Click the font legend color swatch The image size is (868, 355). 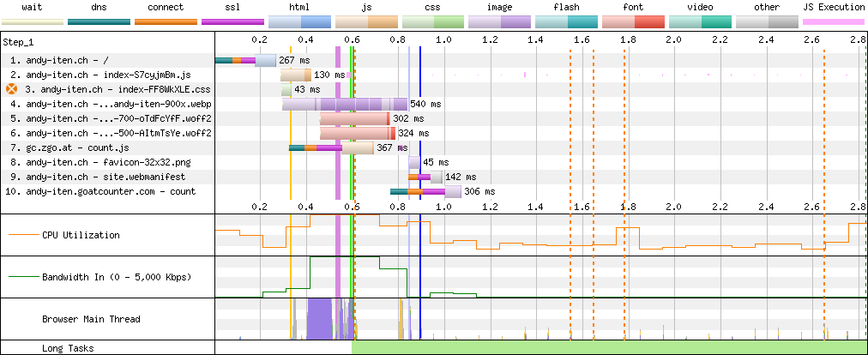click(633, 21)
